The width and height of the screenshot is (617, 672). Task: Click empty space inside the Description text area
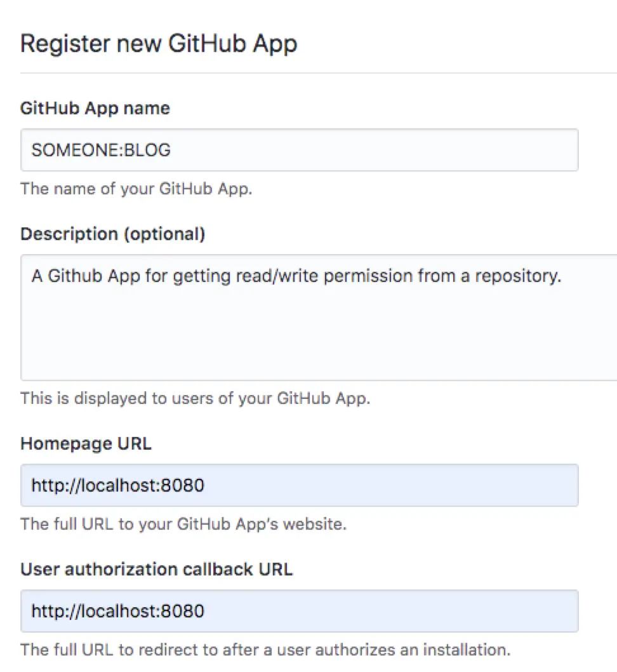[x=317, y=337]
